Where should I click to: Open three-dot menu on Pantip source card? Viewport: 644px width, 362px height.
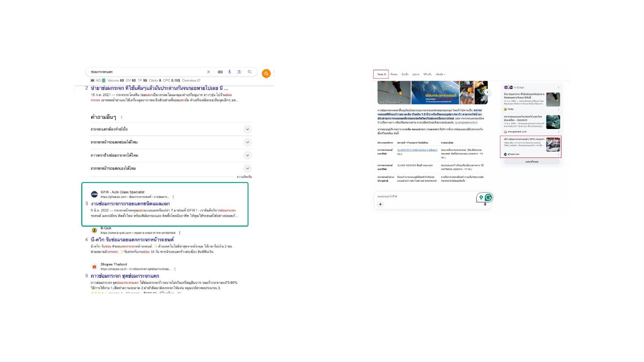coord(558,109)
